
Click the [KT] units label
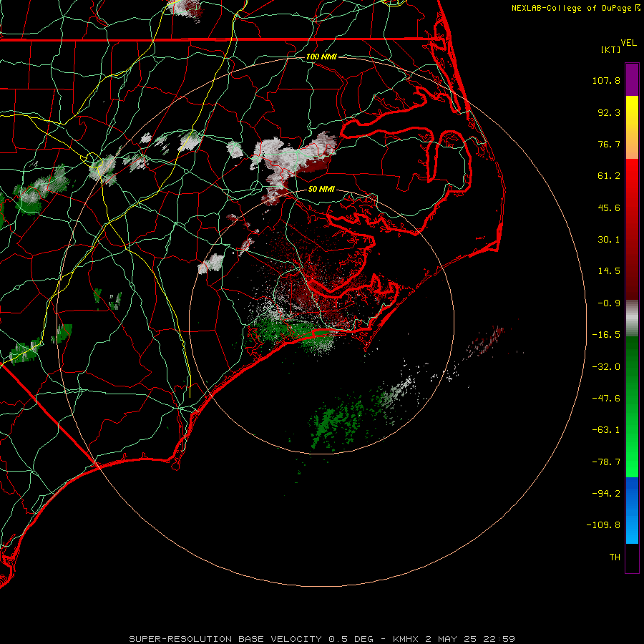tap(611, 49)
